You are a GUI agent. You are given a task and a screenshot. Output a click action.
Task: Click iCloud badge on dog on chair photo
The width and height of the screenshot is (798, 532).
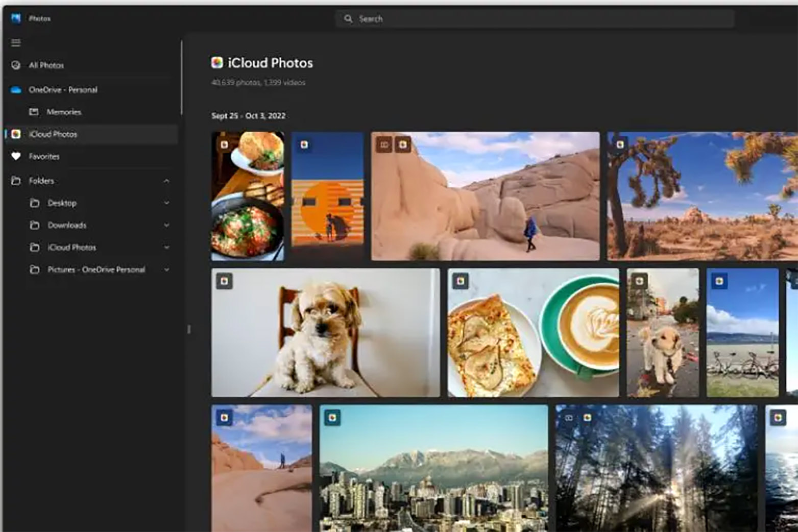click(x=224, y=281)
